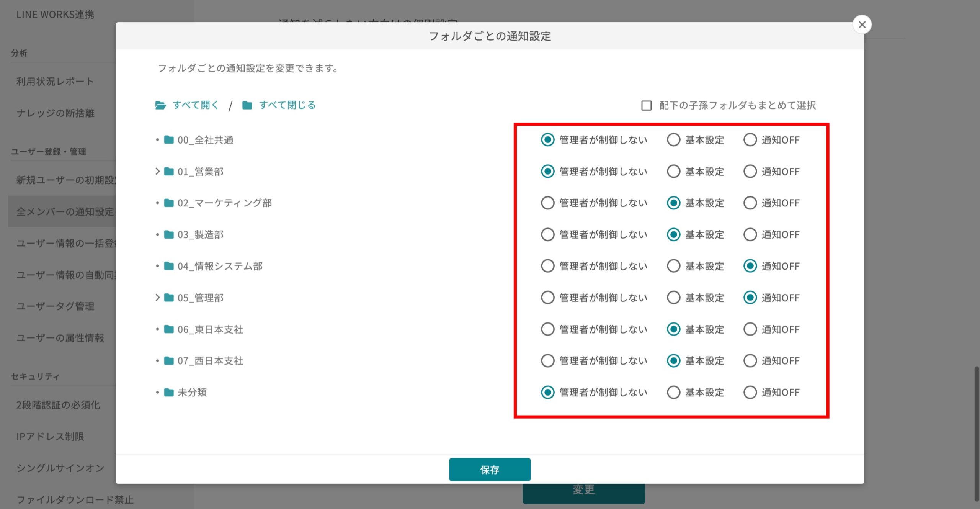This screenshot has height=509, width=980.
Task: Select 基本設定 for 未分類
Action: [673, 392]
